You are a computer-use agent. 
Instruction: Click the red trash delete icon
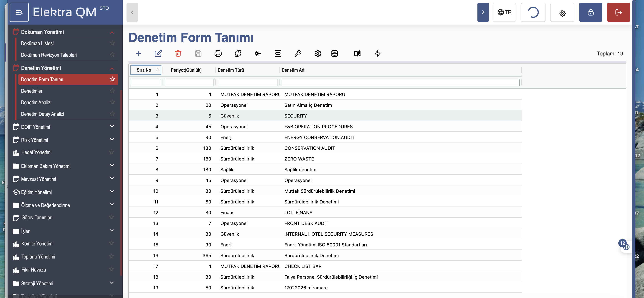[x=178, y=54]
